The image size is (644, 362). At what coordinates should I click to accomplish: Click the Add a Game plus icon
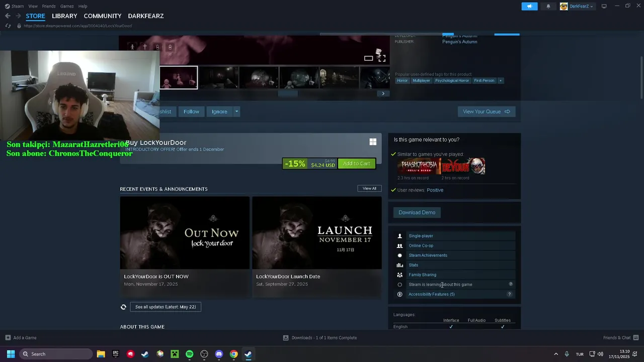click(8, 338)
